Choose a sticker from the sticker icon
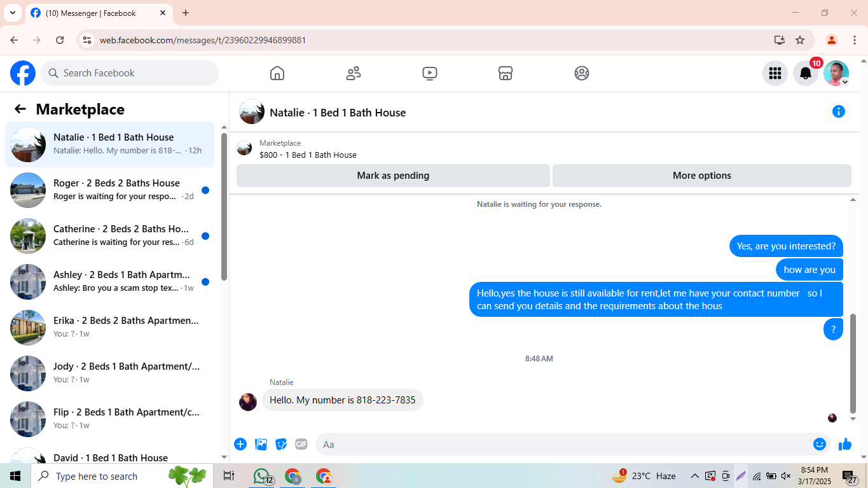The height and width of the screenshot is (488, 868). tap(281, 444)
